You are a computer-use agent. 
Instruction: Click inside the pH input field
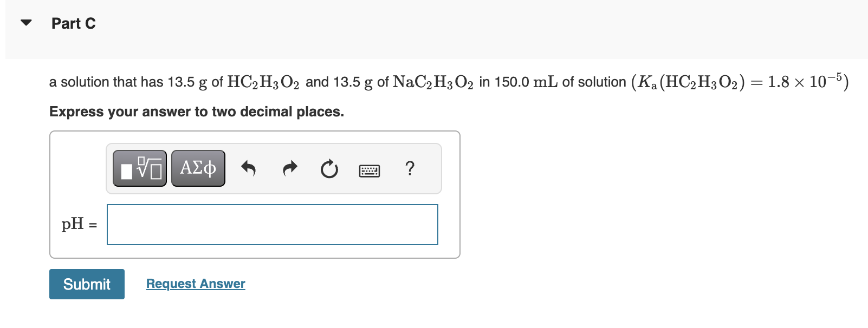[272, 225]
